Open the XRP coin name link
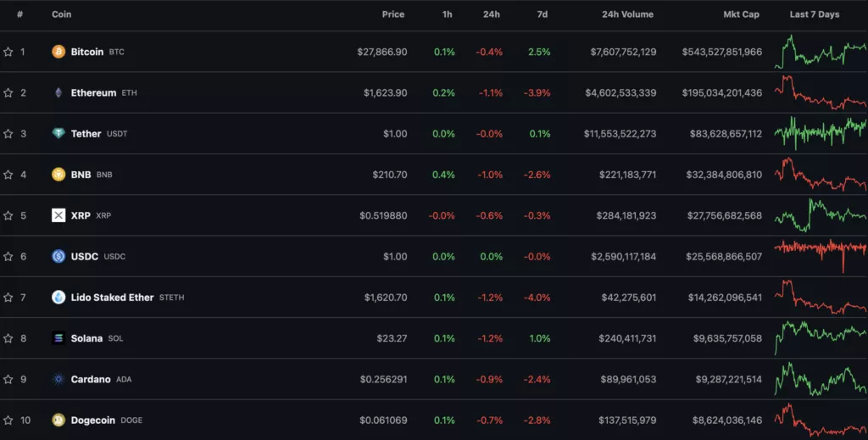Screen dimensions: 868x440 [x=81, y=215]
